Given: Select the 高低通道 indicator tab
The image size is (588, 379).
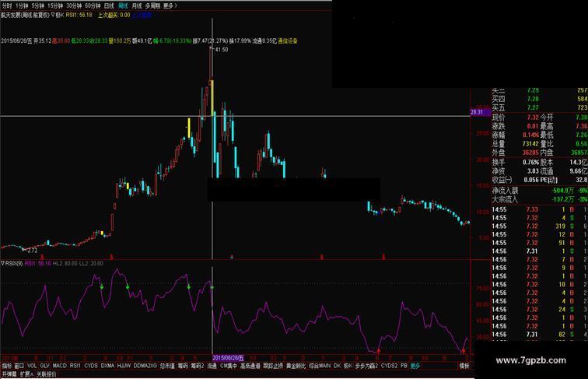Looking at the screenshot, I should (x=250, y=366).
